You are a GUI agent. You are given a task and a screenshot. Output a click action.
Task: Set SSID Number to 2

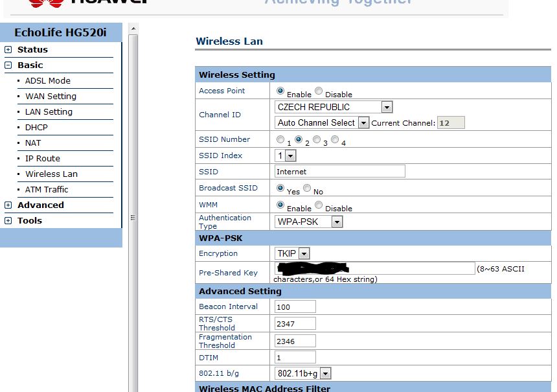(x=299, y=140)
